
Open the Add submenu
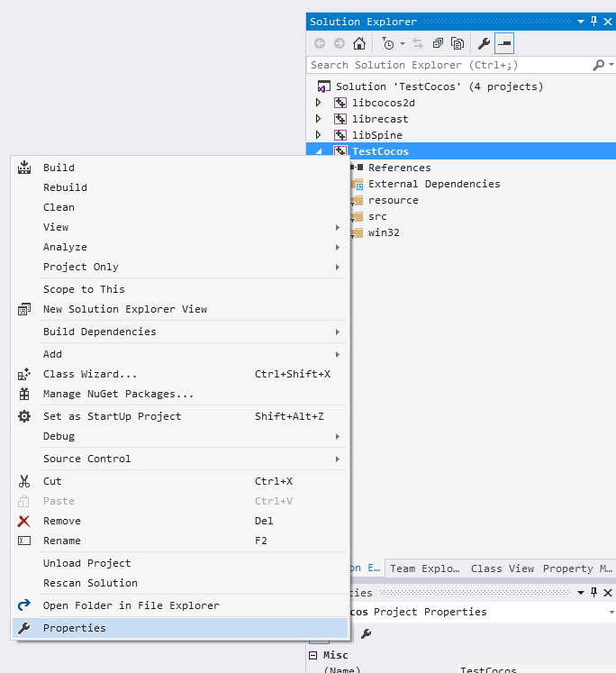[x=180, y=354]
